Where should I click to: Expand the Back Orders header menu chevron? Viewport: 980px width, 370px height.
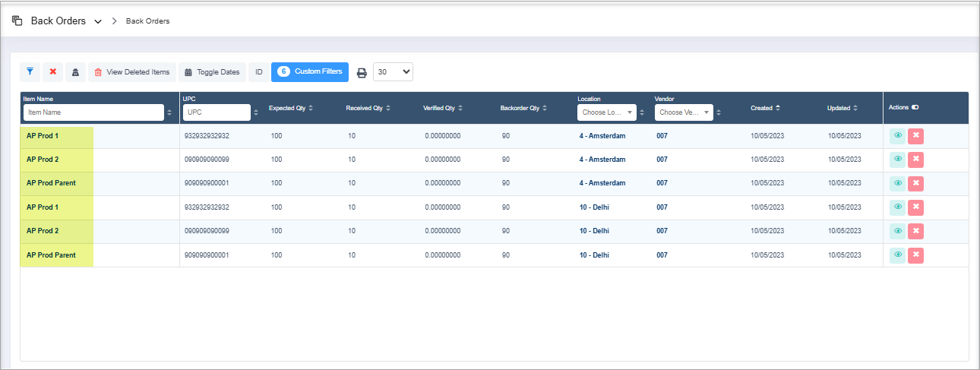point(98,21)
